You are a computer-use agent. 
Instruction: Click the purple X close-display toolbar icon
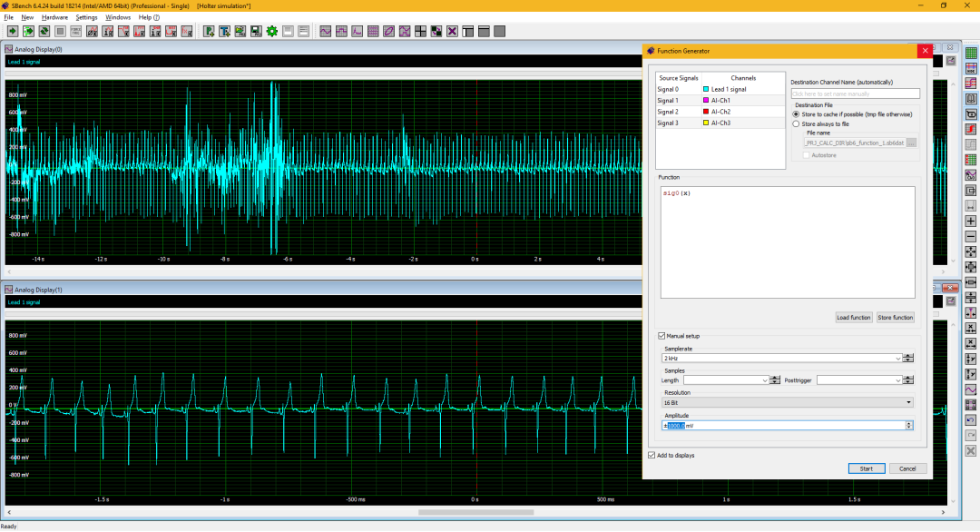click(x=452, y=31)
